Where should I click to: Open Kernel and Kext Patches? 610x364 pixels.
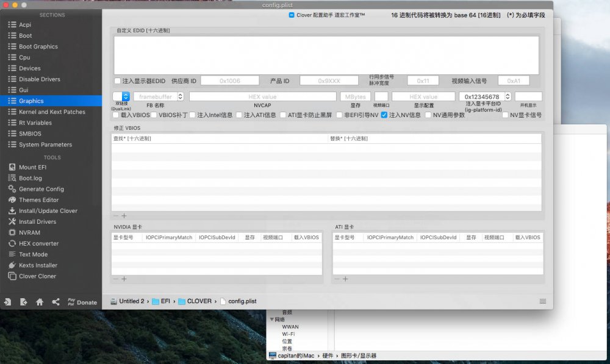tap(52, 112)
